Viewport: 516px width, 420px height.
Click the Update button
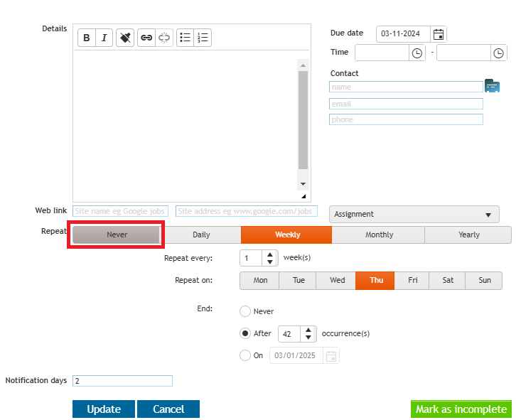point(104,409)
